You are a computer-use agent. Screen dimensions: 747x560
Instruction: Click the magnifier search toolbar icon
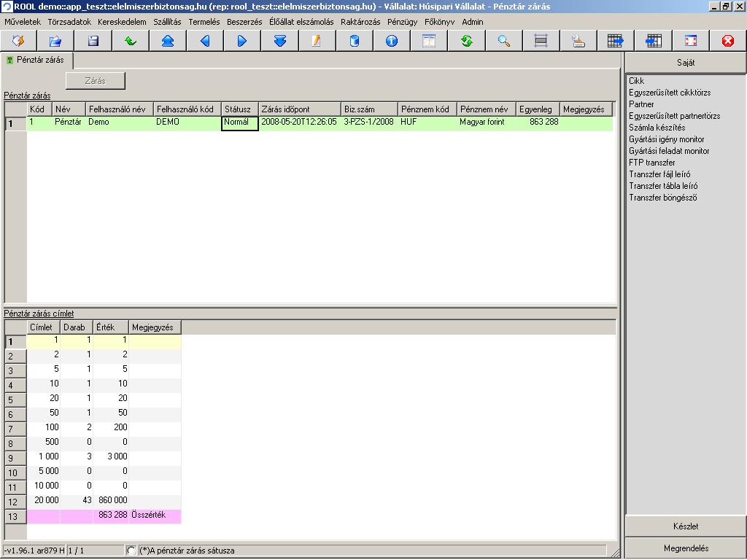pos(503,41)
